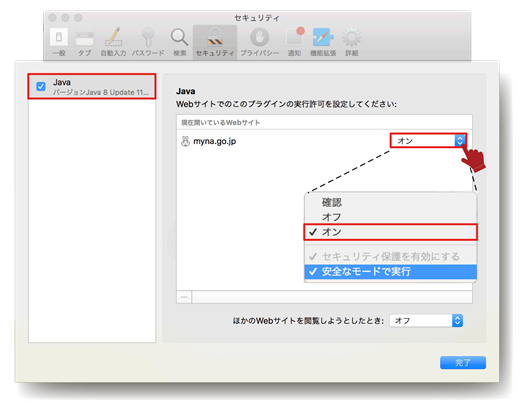Minimize the Security window, yellow button

pos(65,18)
